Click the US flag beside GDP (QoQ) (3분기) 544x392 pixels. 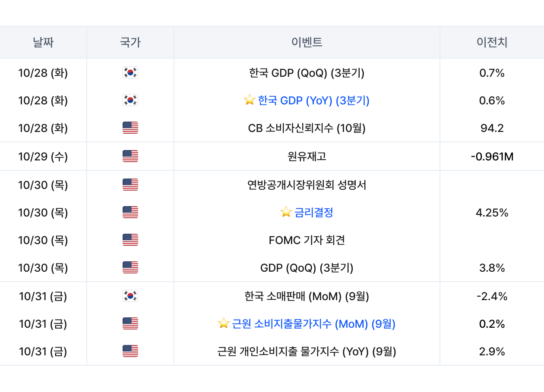click(x=130, y=268)
